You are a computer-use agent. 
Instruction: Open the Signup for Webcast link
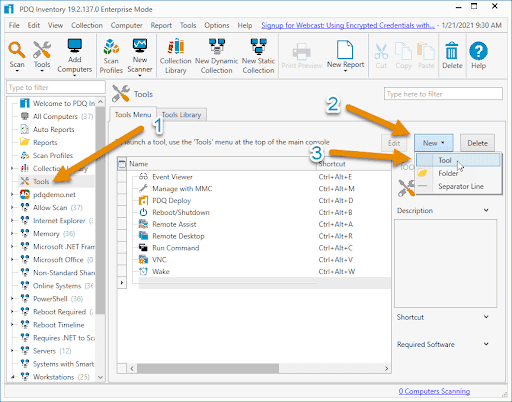coord(348,25)
